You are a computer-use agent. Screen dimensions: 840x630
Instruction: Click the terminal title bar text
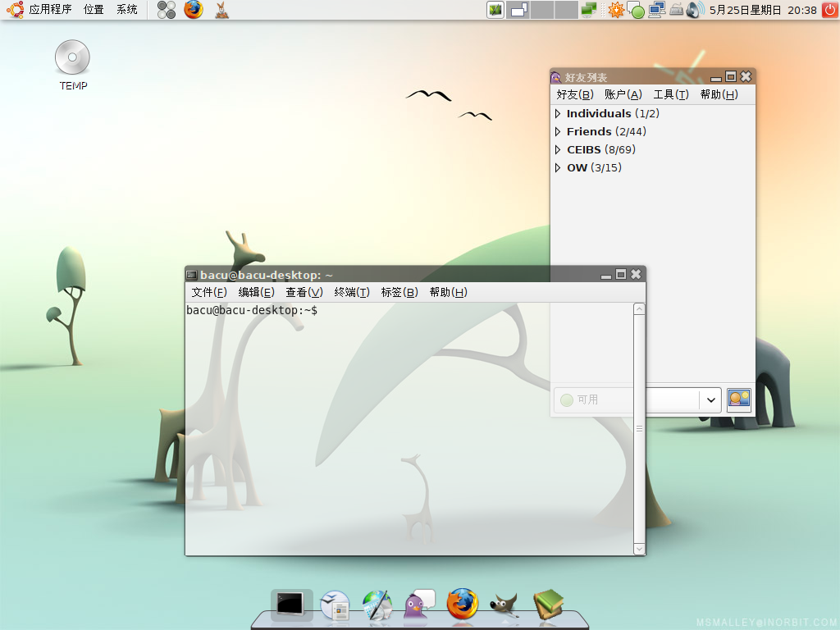(x=267, y=276)
